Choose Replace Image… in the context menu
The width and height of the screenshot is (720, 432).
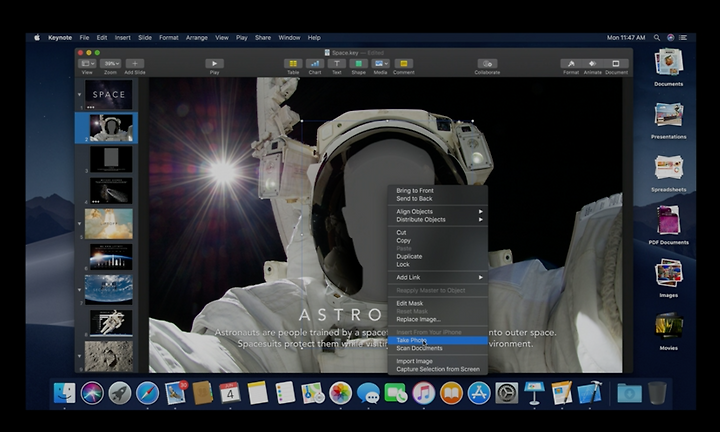click(x=438, y=319)
